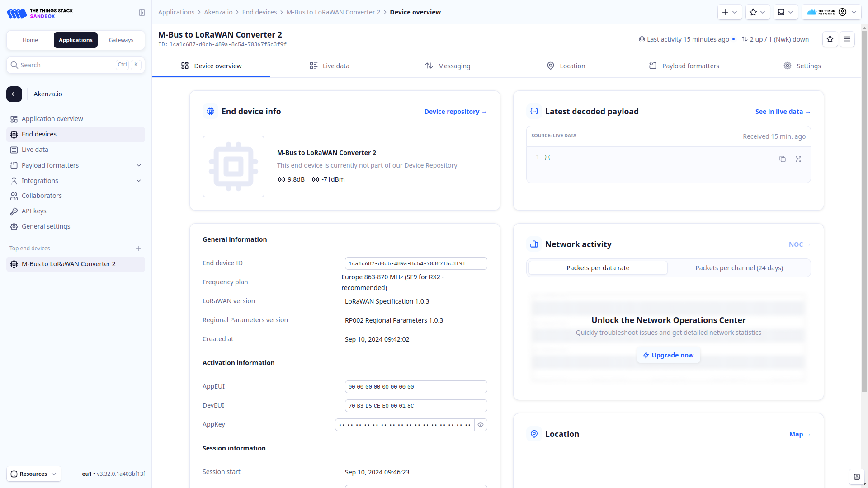Click the AppEUI value field

click(x=416, y=387)
